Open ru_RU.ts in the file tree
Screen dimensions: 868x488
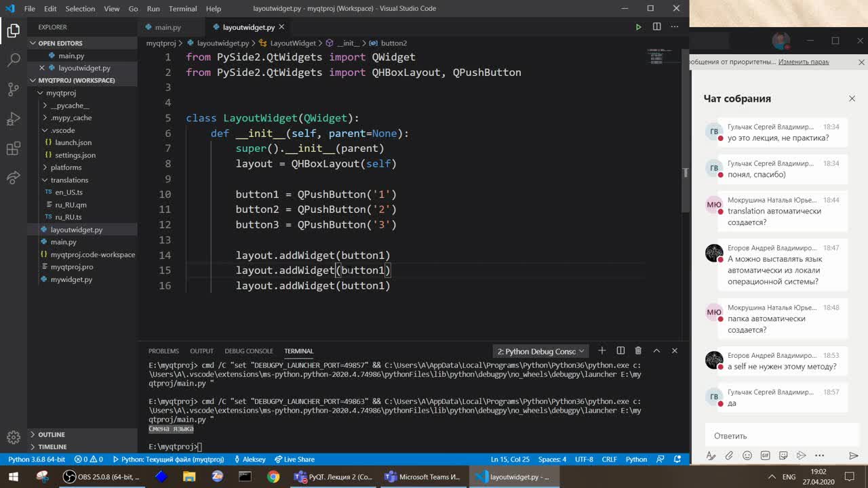68,217
